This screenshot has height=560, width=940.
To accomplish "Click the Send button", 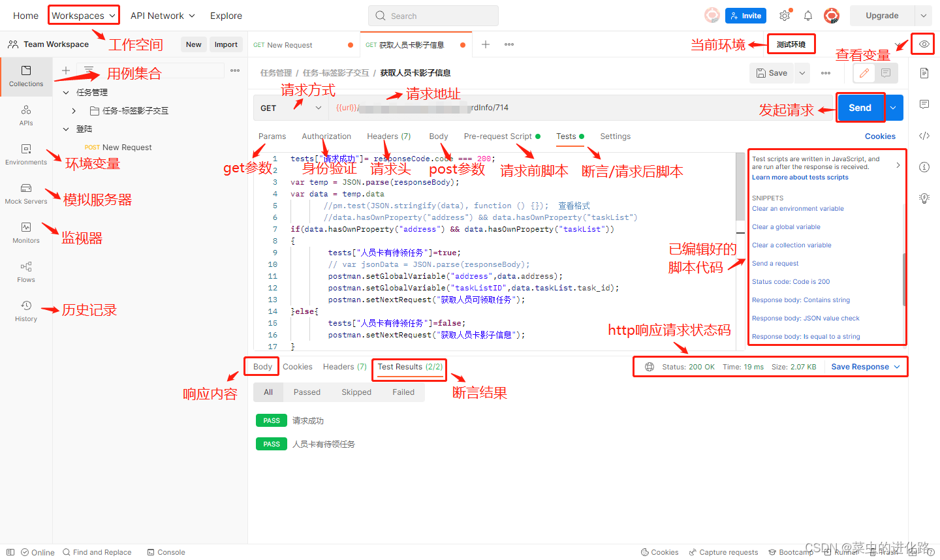I will pyautogui.click(x=860, y=107).
